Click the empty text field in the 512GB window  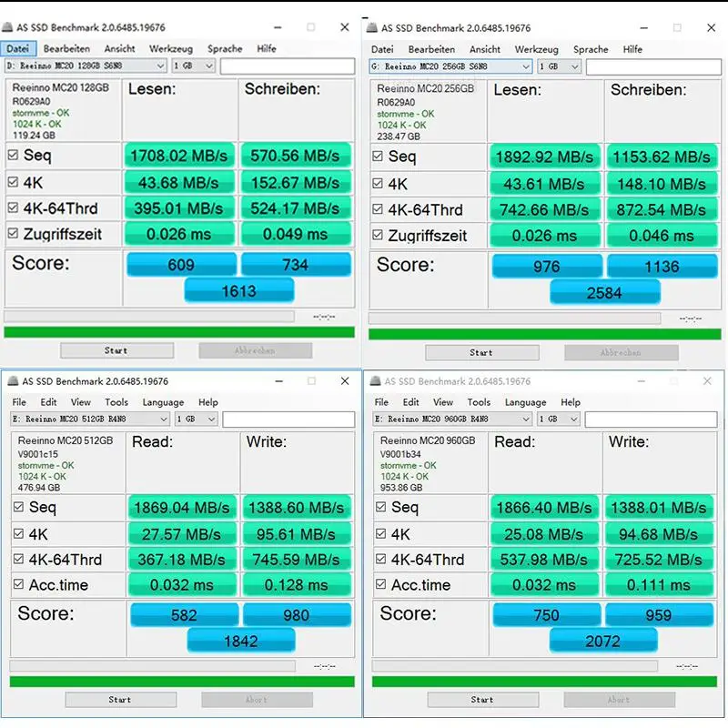point(288,420)
